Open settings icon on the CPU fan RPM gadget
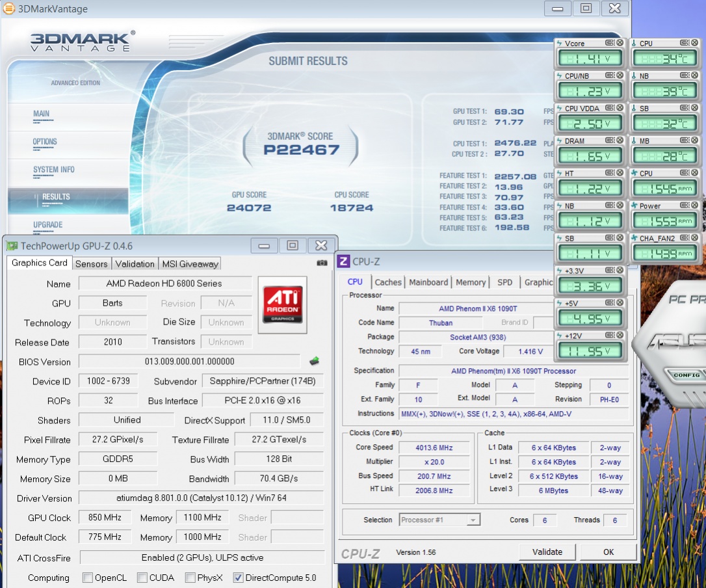The image size is (706, 588). tap(685, 172)
